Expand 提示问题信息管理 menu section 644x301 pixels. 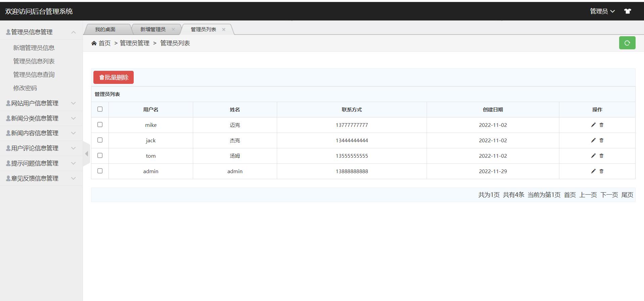point(41,163)
